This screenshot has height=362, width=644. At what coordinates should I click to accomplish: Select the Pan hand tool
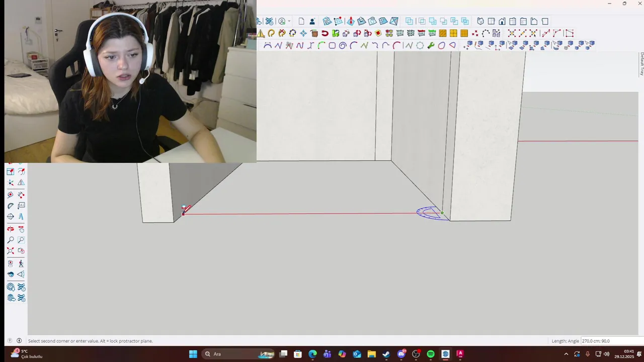point(21,229)
